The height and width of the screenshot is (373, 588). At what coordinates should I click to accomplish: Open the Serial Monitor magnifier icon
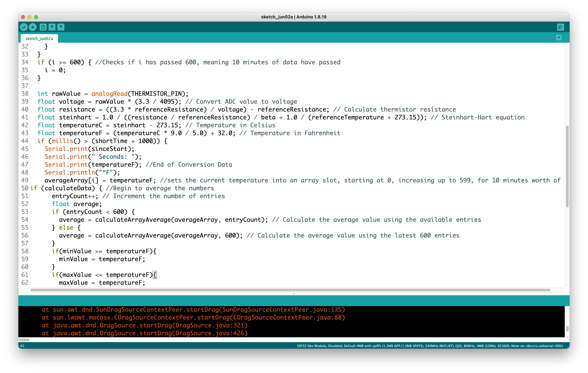[x=560, y=27]
